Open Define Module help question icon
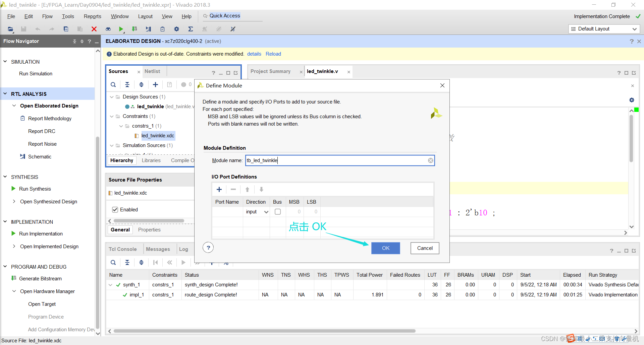Screen dimensions: 644x345 point(208,248)
